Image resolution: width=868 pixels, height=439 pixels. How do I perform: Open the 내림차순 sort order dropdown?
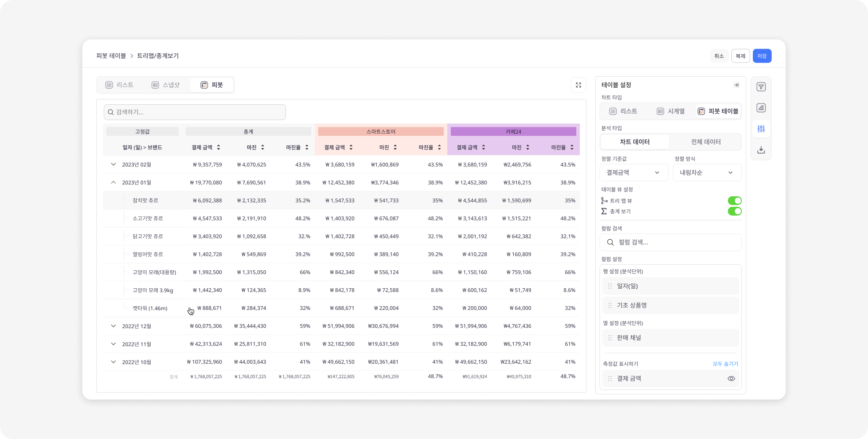[706, 173]
